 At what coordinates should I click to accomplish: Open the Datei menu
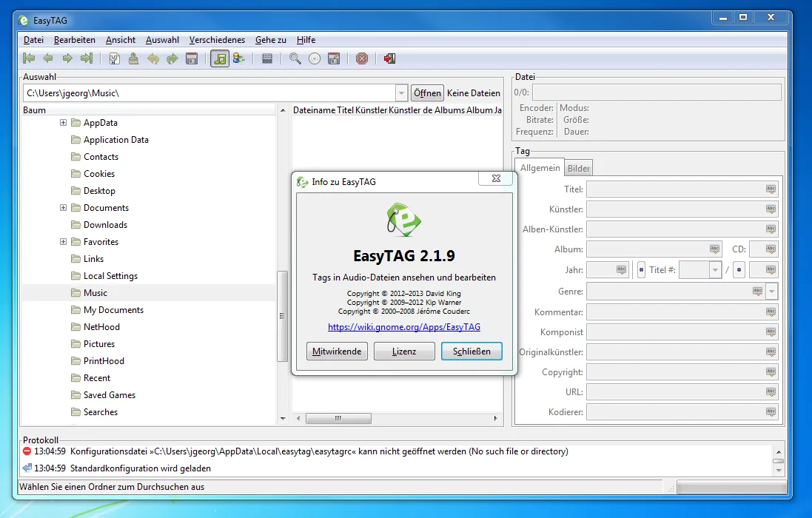[x=33, y=40]
